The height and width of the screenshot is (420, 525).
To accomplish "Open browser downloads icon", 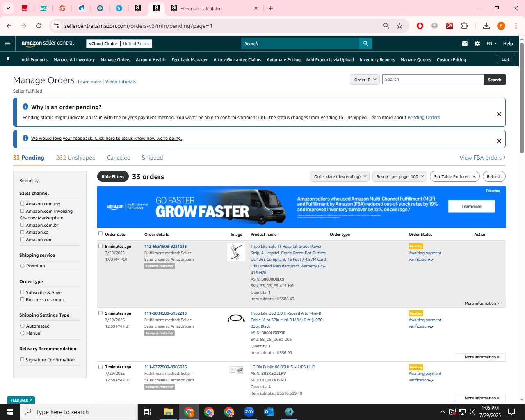I will [486, 26].
